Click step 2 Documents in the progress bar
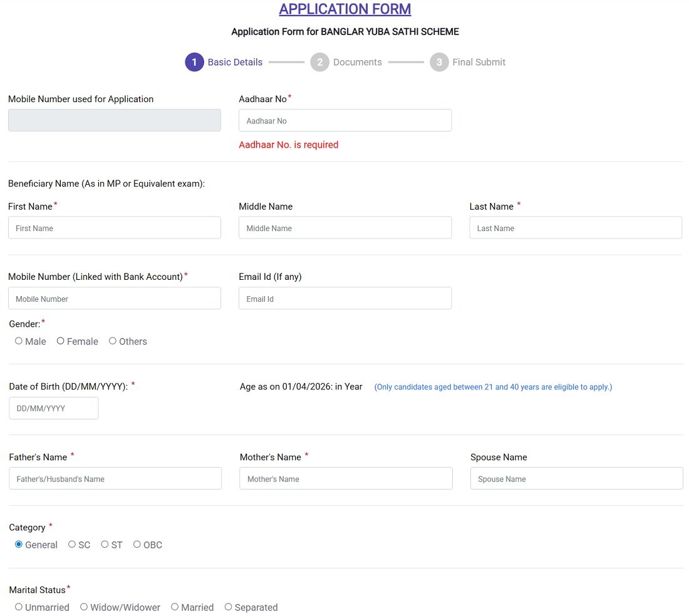This screenshot has width=689, height=616. 319,62
